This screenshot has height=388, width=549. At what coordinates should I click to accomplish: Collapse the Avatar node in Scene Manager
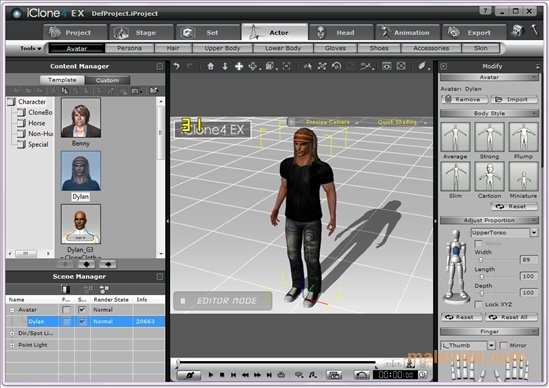coord(12,310)
